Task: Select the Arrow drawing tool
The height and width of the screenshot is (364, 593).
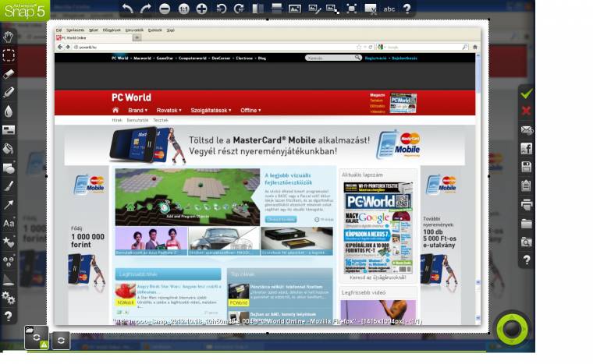Action: click(9, 204)
